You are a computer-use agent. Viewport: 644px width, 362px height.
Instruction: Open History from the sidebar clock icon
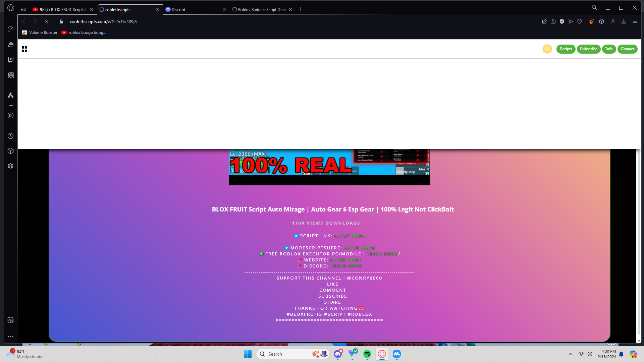coord(11,136)
